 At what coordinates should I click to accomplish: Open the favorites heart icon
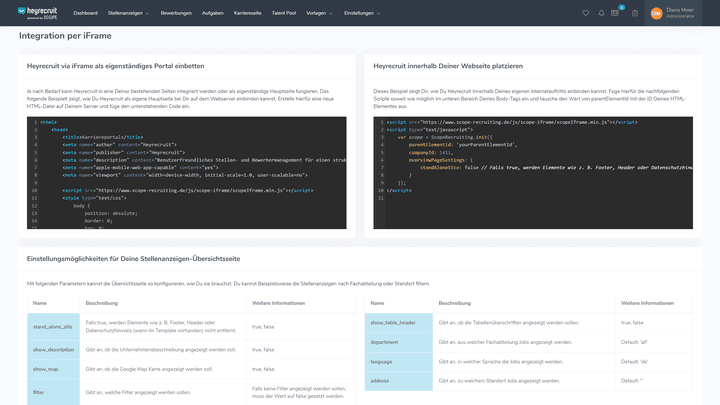(x=585, y=13)
